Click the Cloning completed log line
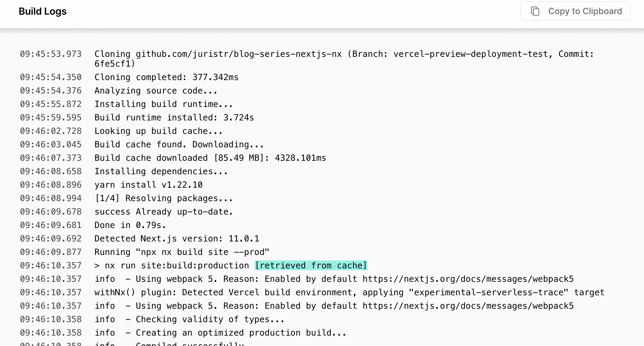Screen dimensions: 644x346 pyautogui.click(x=166, y=77)
